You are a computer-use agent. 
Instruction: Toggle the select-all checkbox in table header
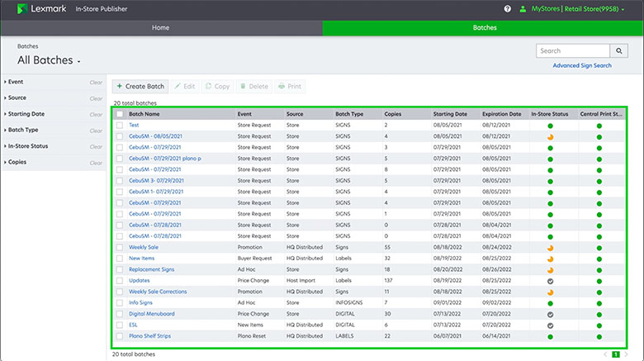coord(120,114)
